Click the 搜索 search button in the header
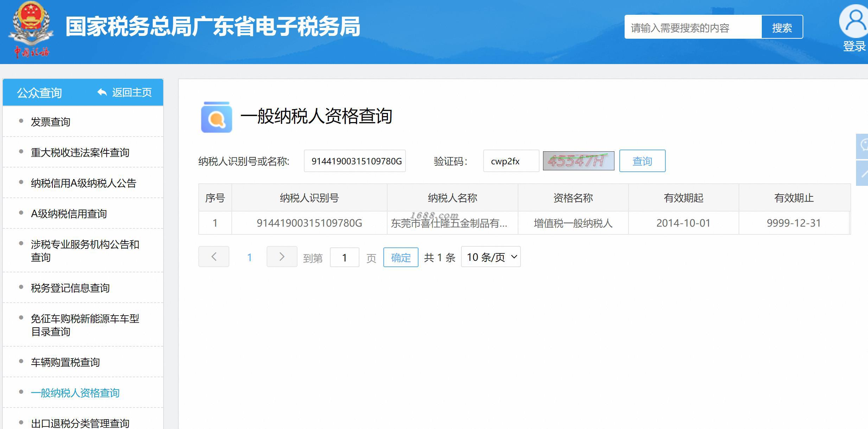The image size is (868, 429). coord(782,27)
